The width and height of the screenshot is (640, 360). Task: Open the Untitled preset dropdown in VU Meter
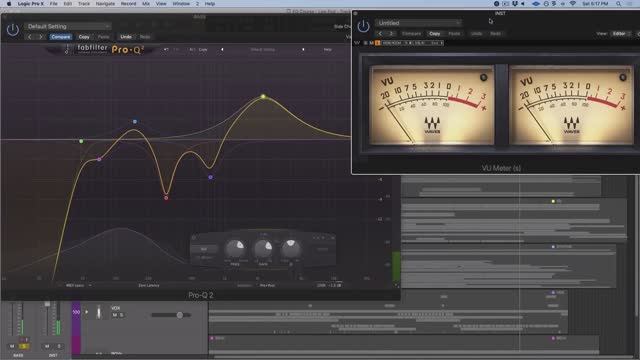tap(419, 23)
